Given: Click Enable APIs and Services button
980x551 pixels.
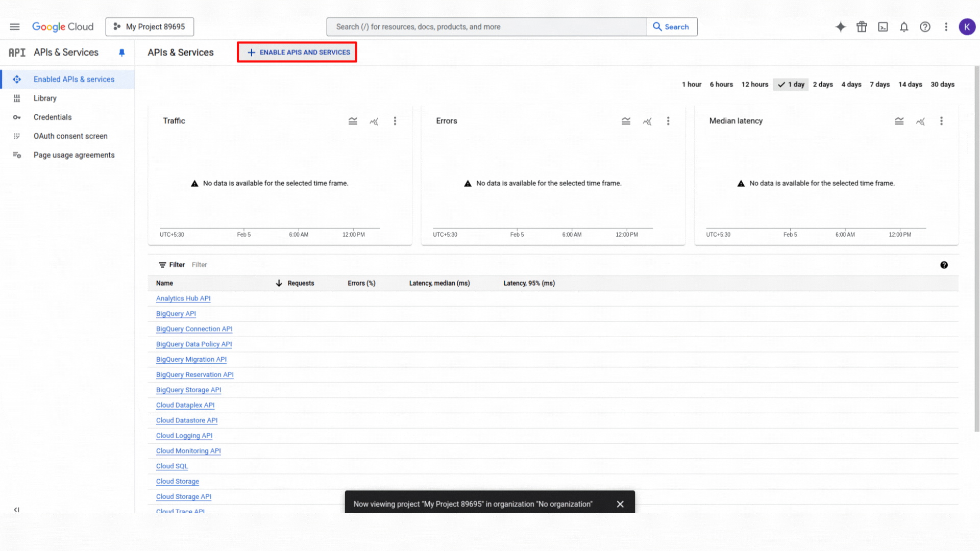Looking at the screenshot, I should pos(297,53).
